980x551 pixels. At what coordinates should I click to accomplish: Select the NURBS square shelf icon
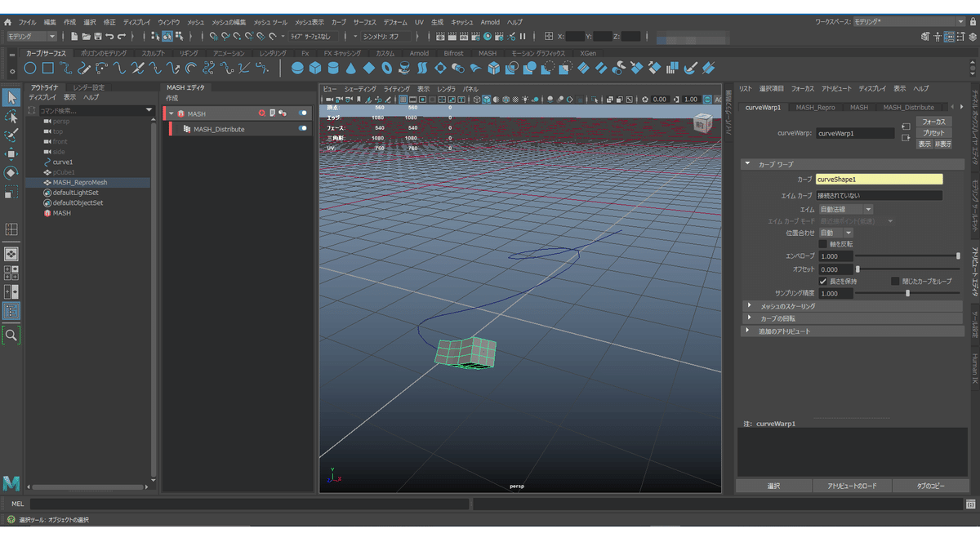[48, 69]
